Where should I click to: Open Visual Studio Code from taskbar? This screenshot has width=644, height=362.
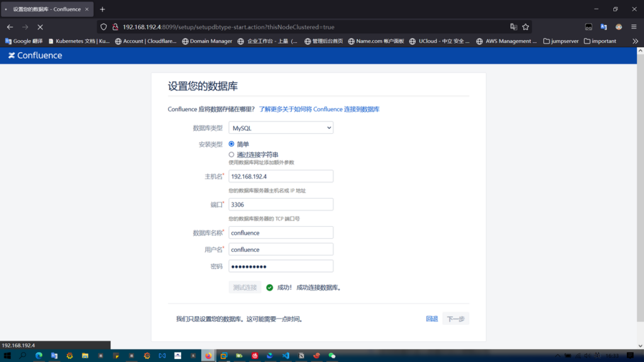click(286, 356)
